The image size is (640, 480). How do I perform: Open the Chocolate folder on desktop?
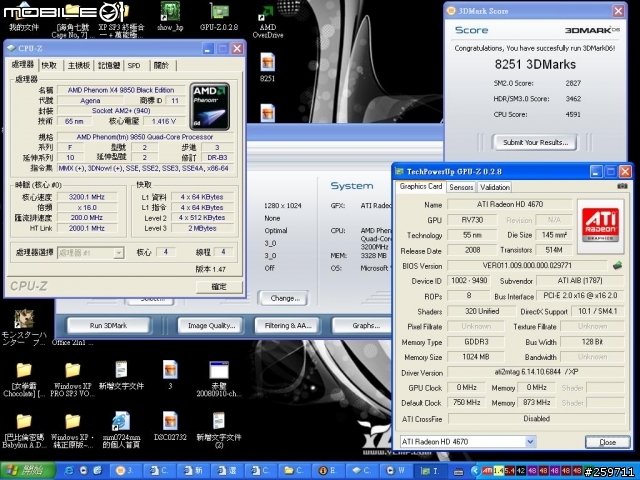[x=24, y=379]
